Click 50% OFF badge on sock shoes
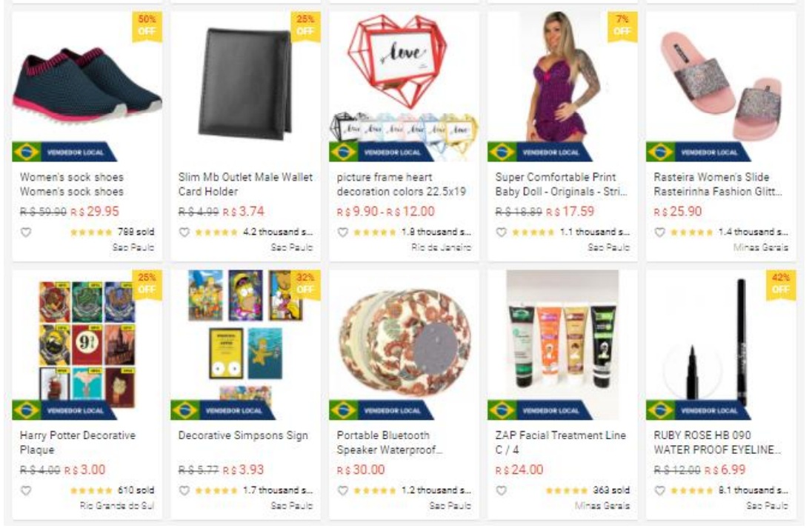The height and width of the screenshot is (531, 812). point(147,25)
